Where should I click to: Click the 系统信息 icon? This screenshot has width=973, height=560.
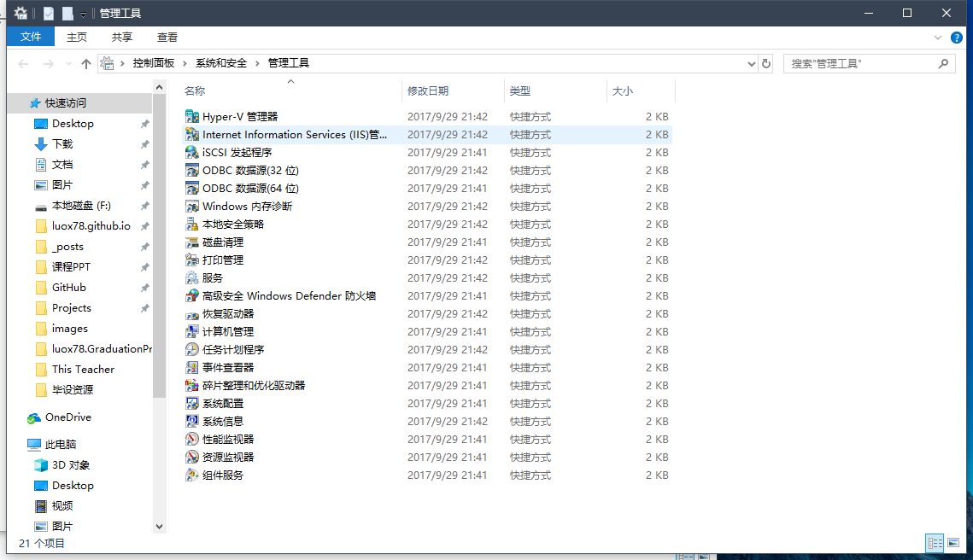point(191,422)
